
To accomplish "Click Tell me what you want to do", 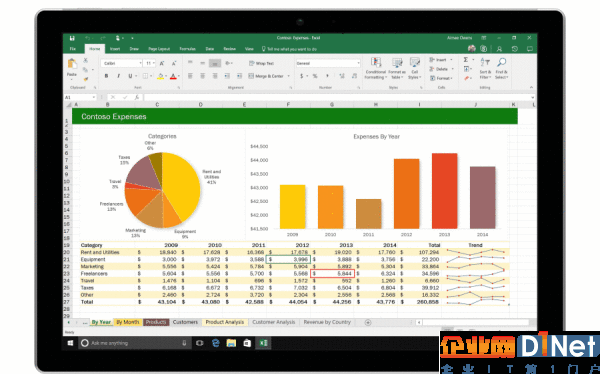I will pos(289,49).
